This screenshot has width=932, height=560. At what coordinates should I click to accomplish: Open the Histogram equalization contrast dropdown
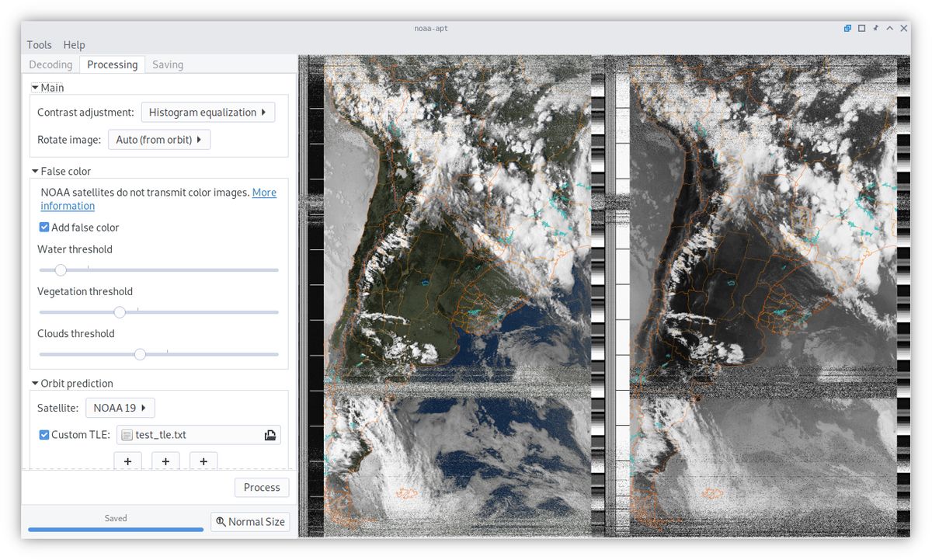click(x=207, y=113)
